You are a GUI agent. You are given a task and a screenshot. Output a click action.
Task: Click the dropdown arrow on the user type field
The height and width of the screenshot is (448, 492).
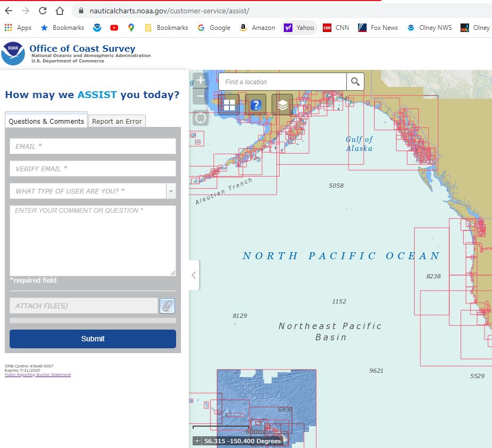click(x=171, y=191)
